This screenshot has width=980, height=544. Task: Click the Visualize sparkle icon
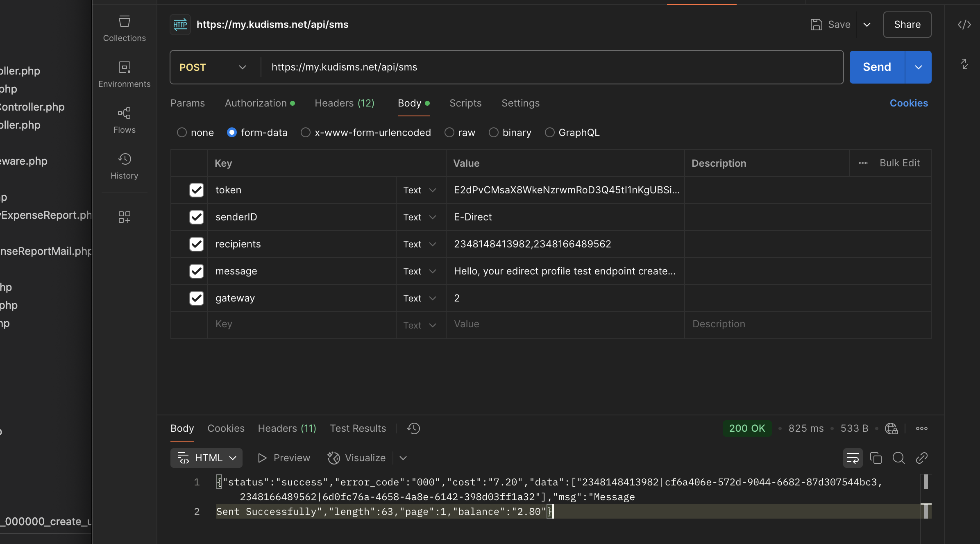(333, 458)
